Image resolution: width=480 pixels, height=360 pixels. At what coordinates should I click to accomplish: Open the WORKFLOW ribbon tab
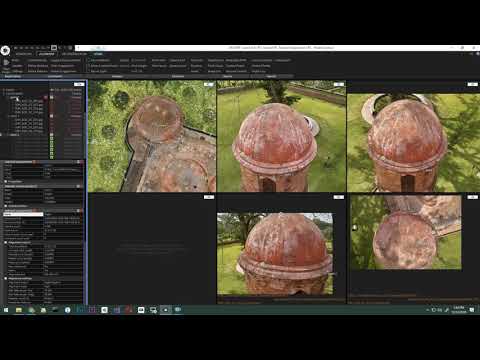23,54
